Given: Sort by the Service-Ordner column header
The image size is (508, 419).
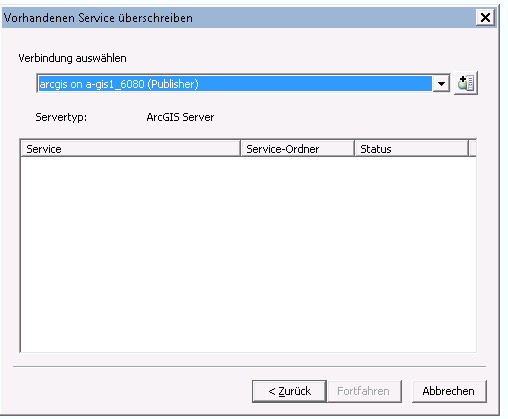Looking at the screenshot, I should click(x=297, y=149).
